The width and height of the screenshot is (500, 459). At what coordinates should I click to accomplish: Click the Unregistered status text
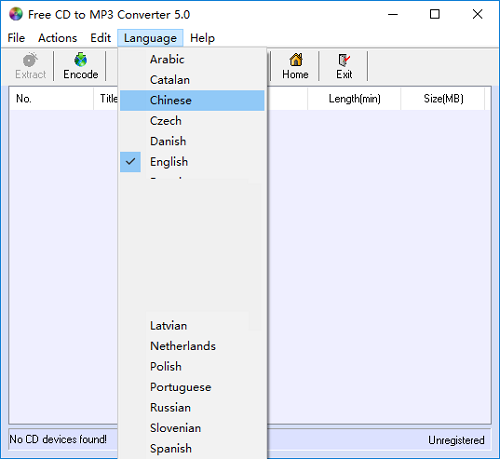pyautogui.click(x=456, y=440)
